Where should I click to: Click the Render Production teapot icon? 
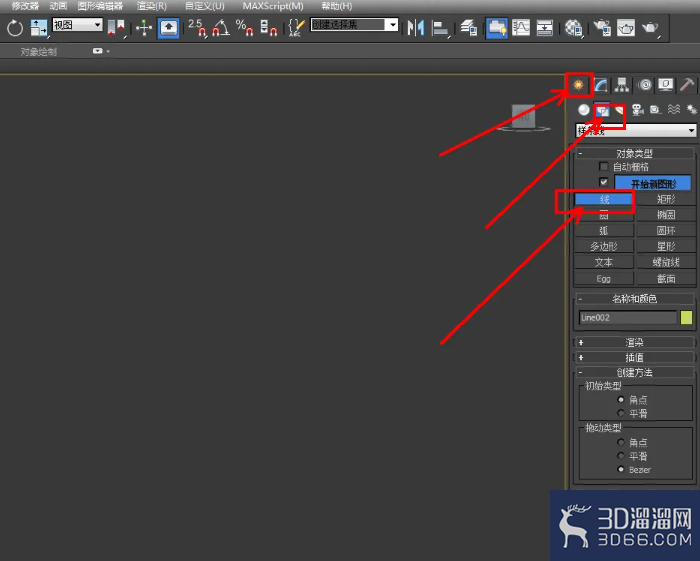(x=650, y=28)
